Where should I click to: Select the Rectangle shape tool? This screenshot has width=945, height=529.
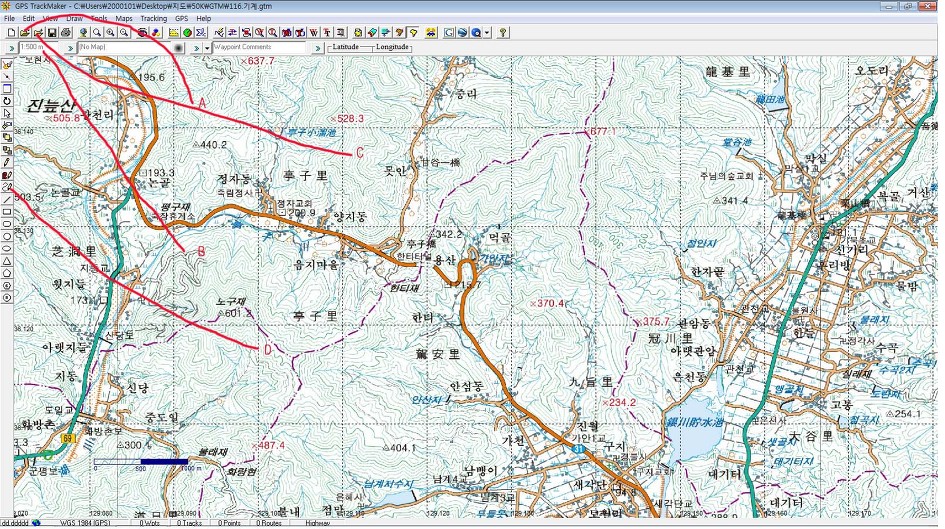pyautogui.click(x=7, y=211)
